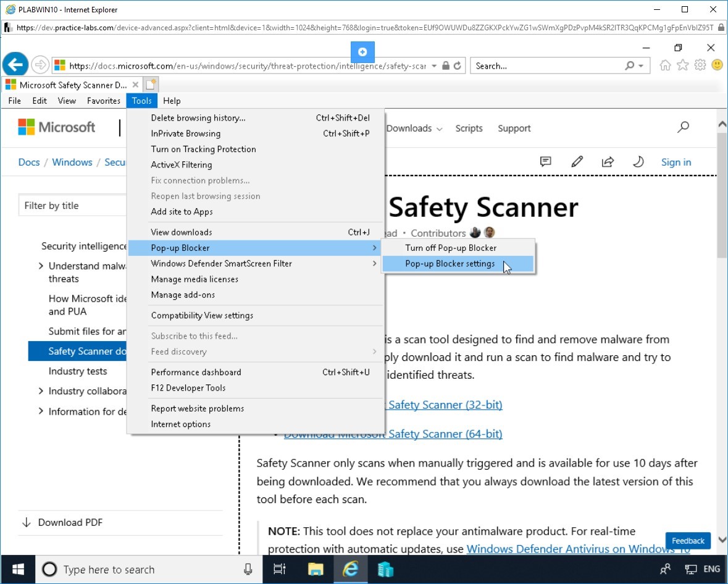Click the Edit pencil icon

pos(577,162)
